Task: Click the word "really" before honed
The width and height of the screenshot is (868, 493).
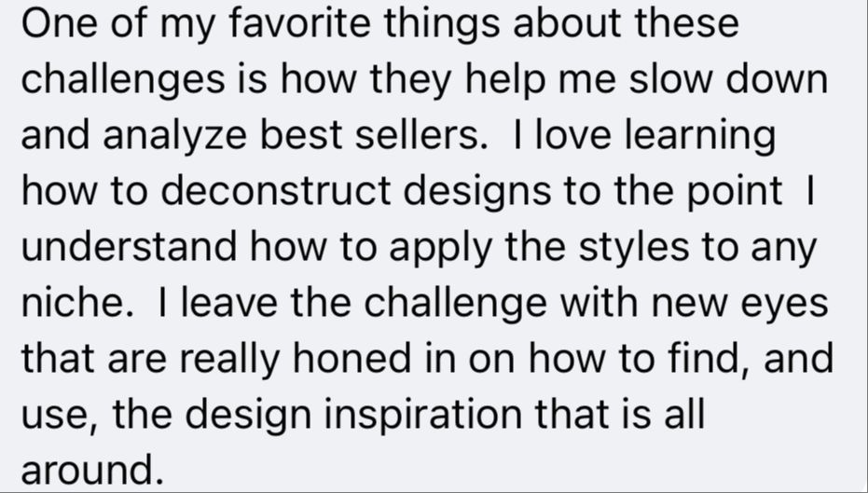Action: click(x=229, y=358)
